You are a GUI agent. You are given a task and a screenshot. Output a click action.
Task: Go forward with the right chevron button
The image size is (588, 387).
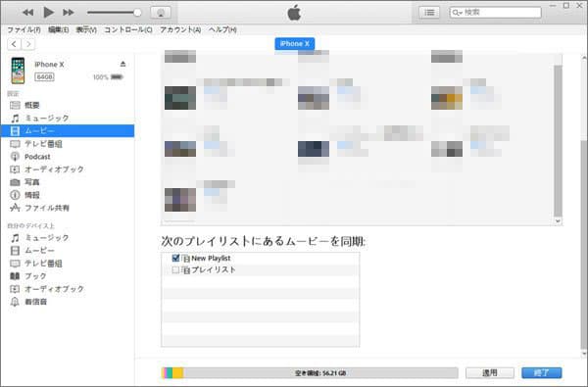point(28,44)
